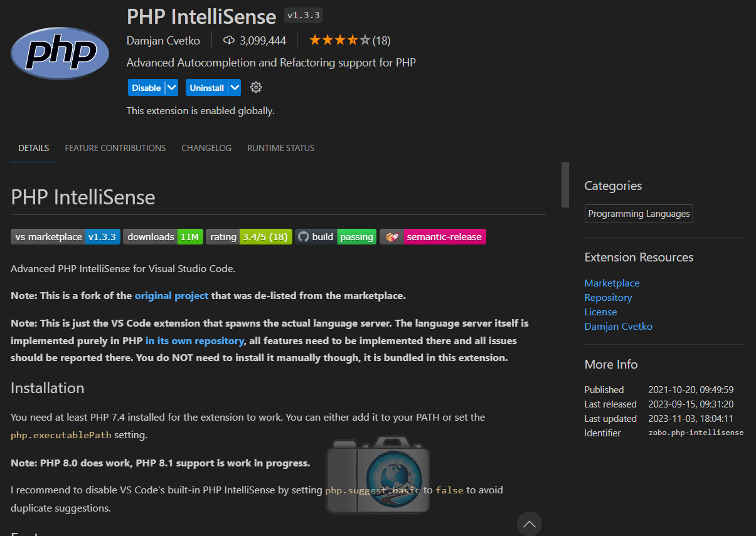Viewport: 756px width, 536px height.
Task: Click the Disable button
Action: click(x=146, y=88)
